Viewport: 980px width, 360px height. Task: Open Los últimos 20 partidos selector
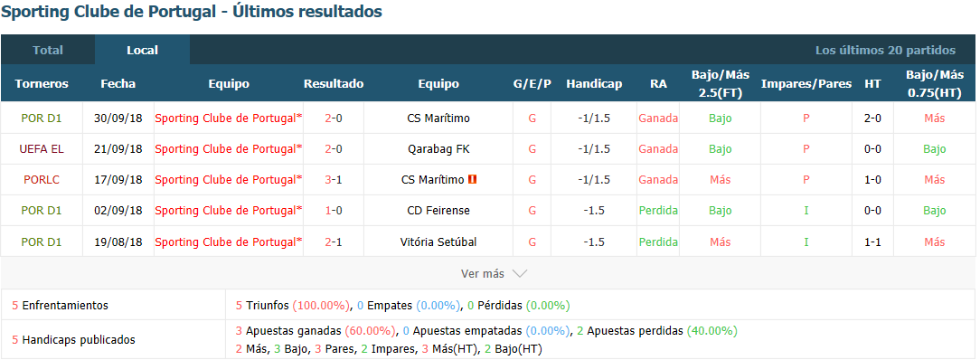click(x=885, y=50)
